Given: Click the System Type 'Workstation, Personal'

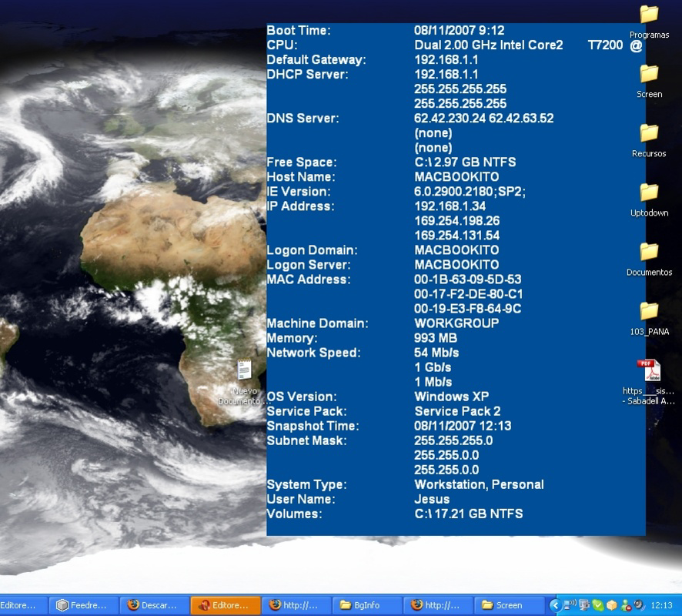Looking at the screenshot, I should 479,484.
